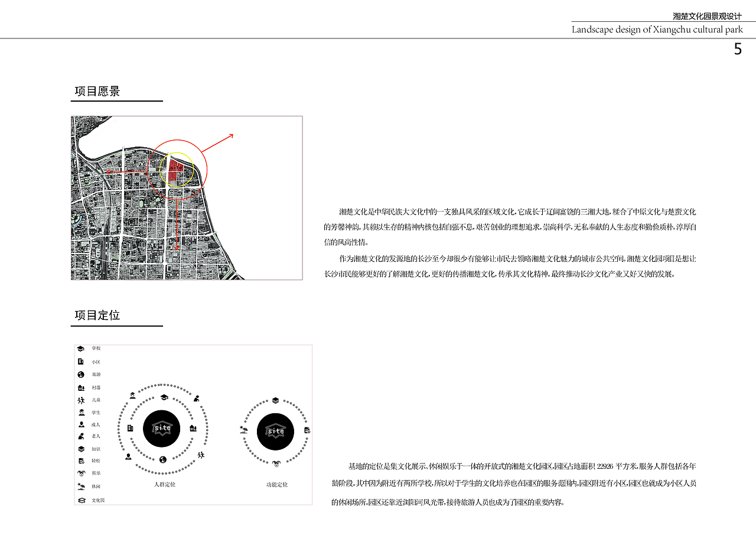Click the 人群定位 diagram caption
The height and width of the screenshot is (535, 756).
coord(165,485)
